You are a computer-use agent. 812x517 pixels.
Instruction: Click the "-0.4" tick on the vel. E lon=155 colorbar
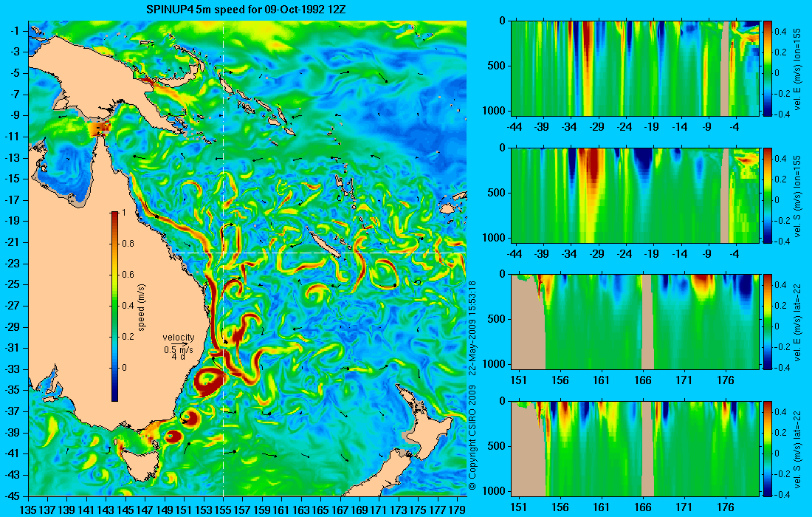tap(782, 114)
